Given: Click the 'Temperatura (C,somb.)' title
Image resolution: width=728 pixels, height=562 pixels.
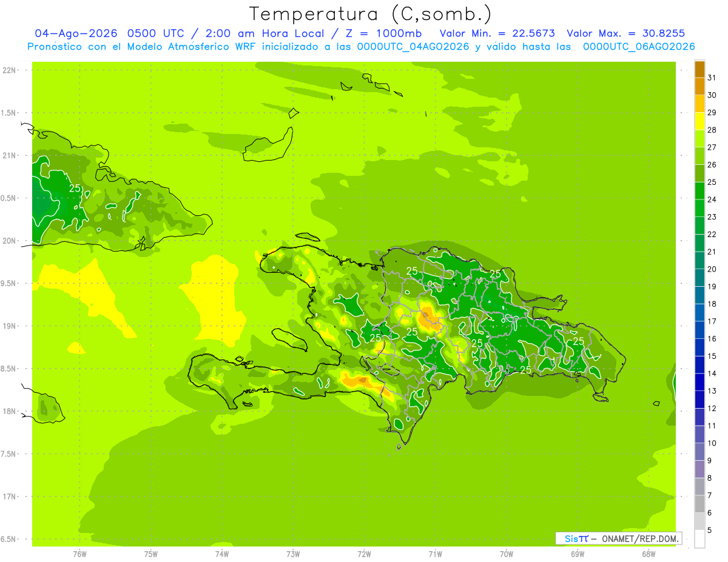Looking at the screenshot, I should (371, 15).
